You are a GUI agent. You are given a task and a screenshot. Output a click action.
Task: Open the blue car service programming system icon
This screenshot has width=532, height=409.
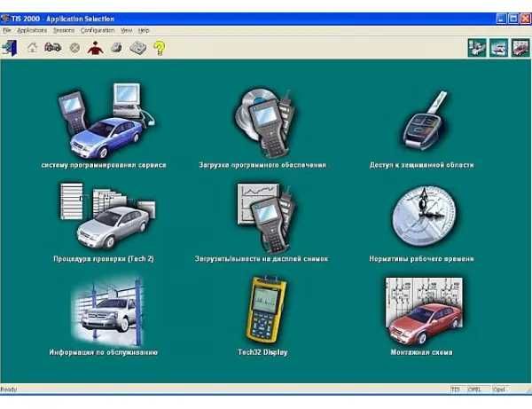tap(106, 122)
